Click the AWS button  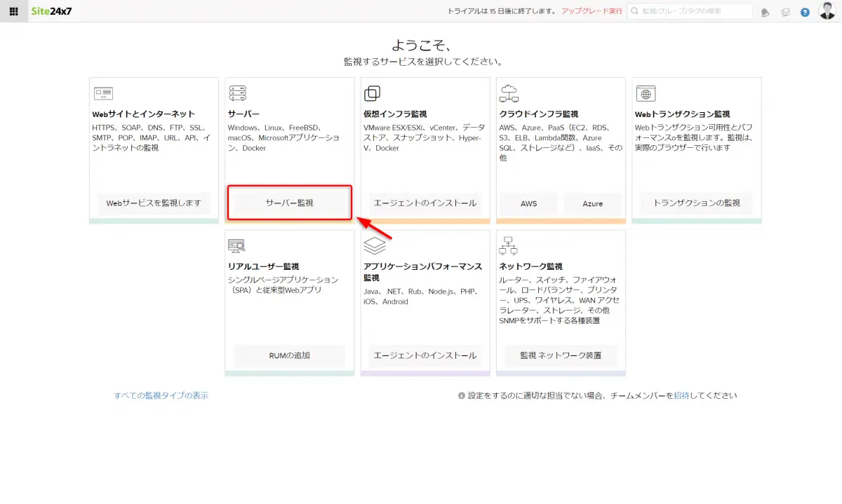[529, 203]
